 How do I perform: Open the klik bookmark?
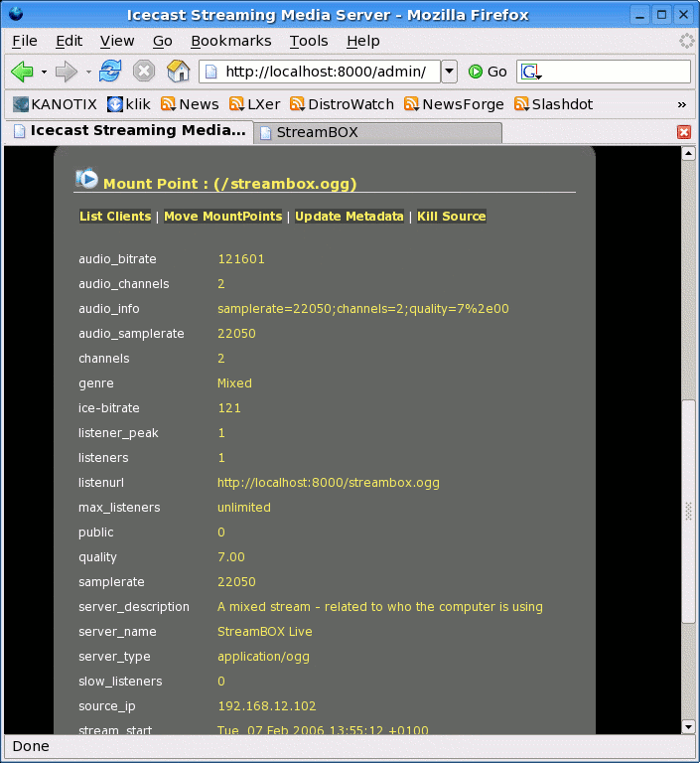pos(129,104)
